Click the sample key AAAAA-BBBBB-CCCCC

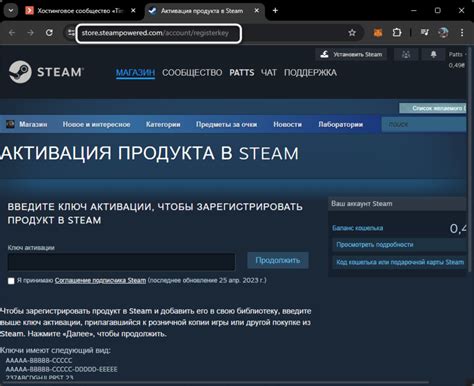pos(39,360)
